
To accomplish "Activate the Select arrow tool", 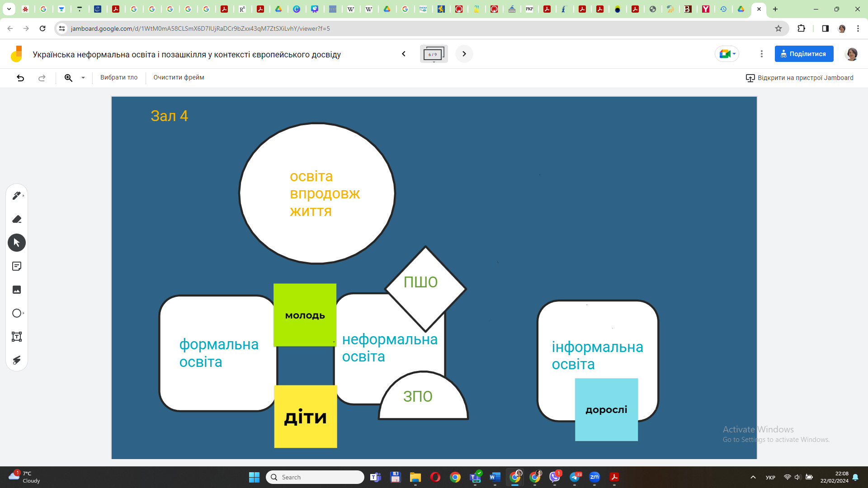I will click(17, 243).
